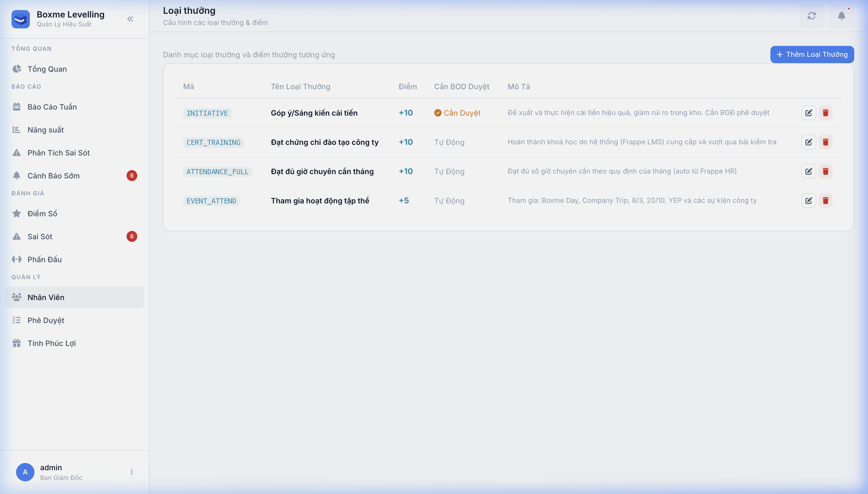Screen dimensions: 868x494
Task: Click the refresh icon in header
Action: [x=811, y=16]
